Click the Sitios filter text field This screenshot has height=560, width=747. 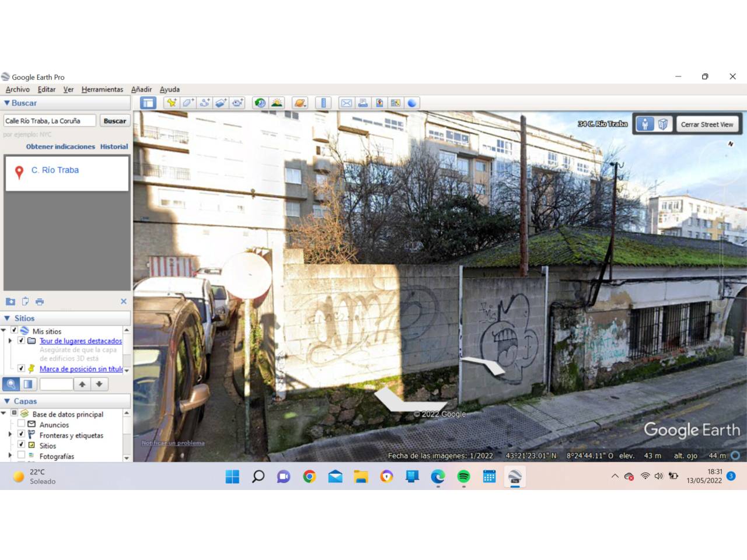(x=56, y=384)
